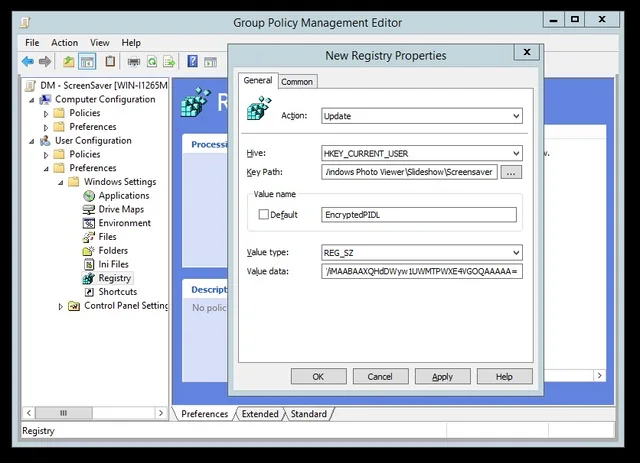Select the Folders icon in tree

[x=89, y=251]
